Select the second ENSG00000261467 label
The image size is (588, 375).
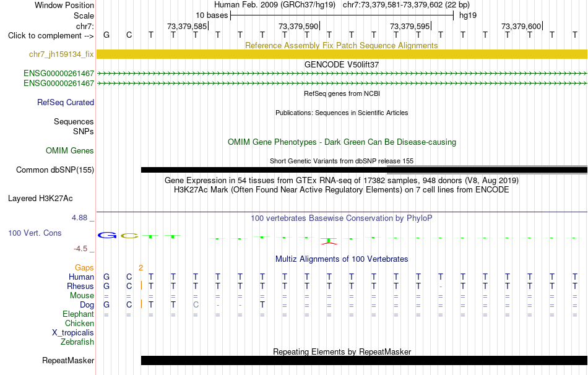pos(59,84)
